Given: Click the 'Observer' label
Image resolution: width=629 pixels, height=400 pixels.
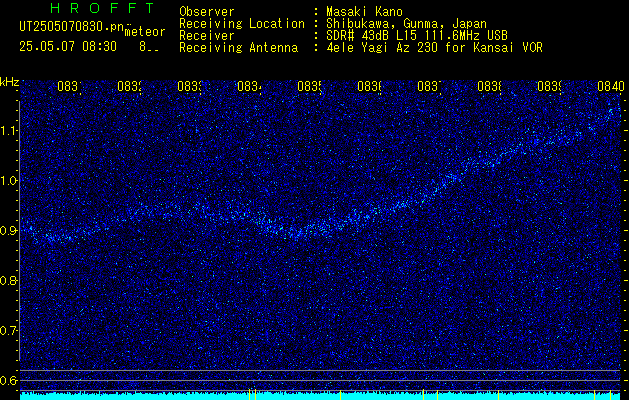Looking at the screenshot, I should pos(207,12).
